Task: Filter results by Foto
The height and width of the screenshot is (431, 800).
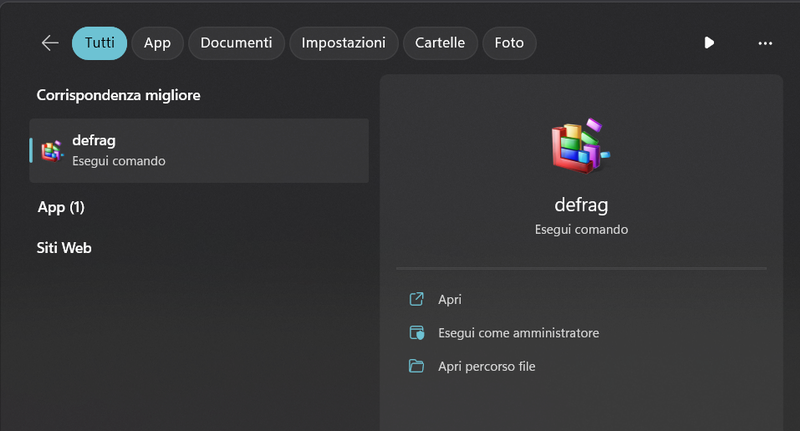Action: (509, 43)
